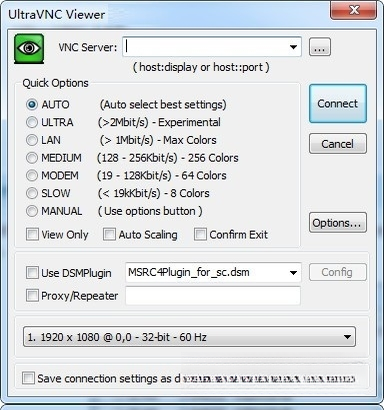Screen dimensions: 384x410
Task: Select the MODEM 64 Colors option
Action: [32, 175]
